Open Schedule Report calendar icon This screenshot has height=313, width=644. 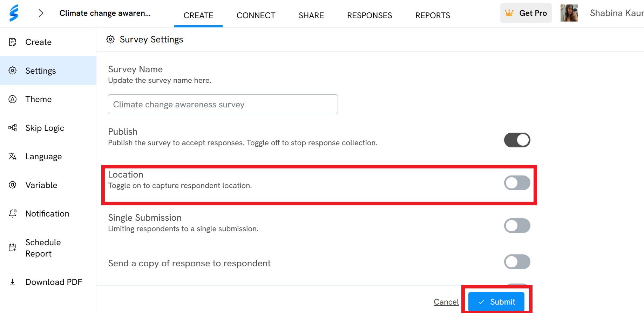point(13,248)
